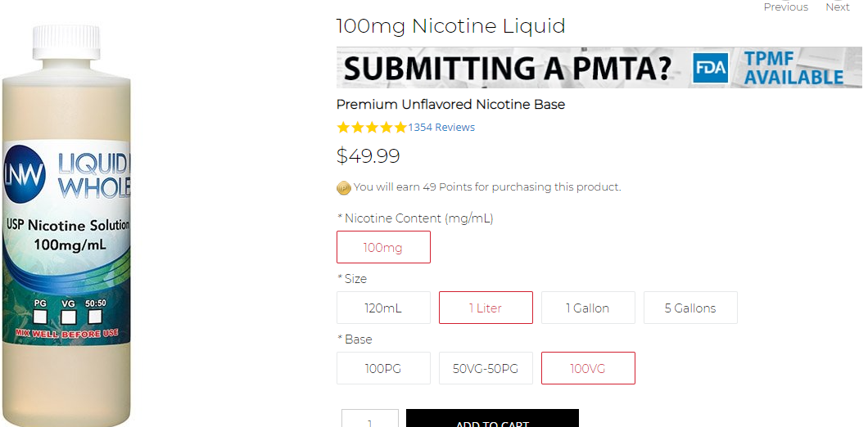Viewport: 868px width, 427px height.
Task: Choose the 50VG-50PG base
Action: pyautogui.click(x=486, y=368)
